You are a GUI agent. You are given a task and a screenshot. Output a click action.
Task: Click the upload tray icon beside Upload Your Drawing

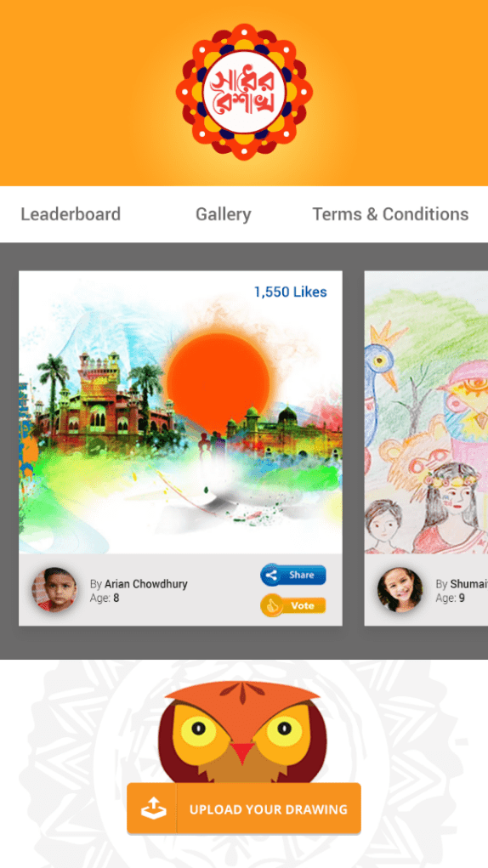tap(153, 808)
